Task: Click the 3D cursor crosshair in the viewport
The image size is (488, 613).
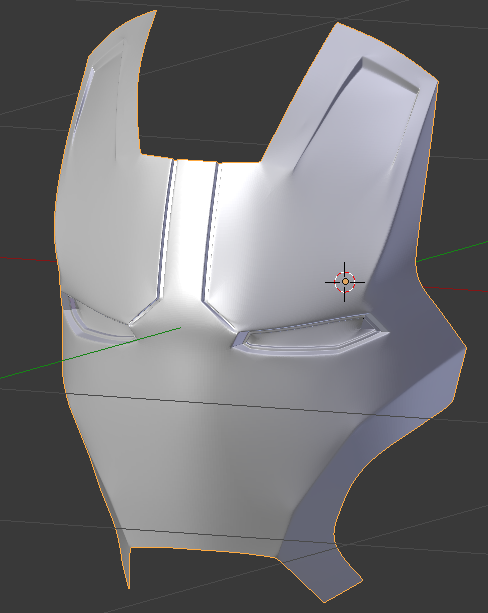Action: pos(345,282)
